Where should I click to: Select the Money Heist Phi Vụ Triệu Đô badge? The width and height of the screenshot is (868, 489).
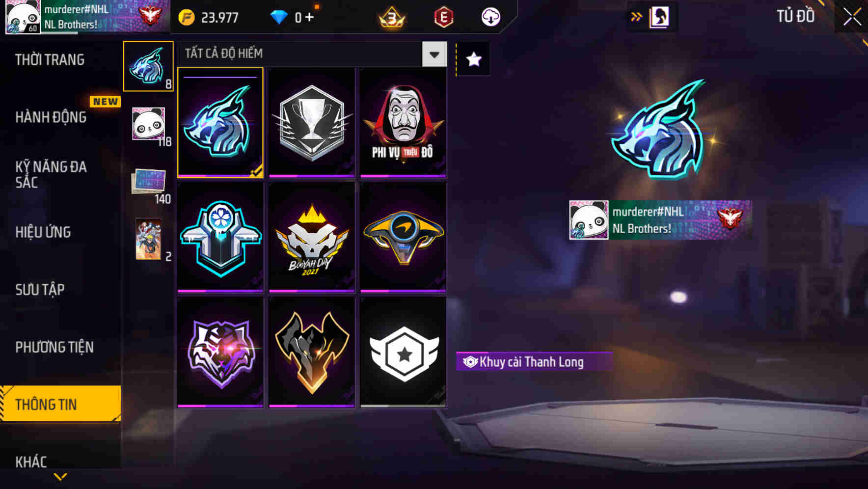tap(403, 123)
